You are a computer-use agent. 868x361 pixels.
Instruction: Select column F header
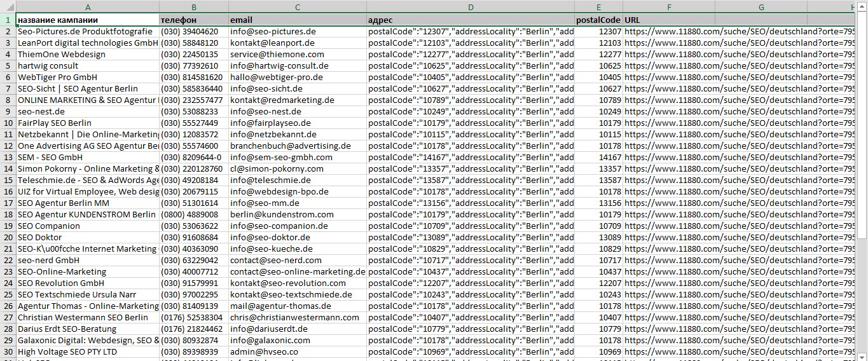pyautogui.click(x=668, y=6)
